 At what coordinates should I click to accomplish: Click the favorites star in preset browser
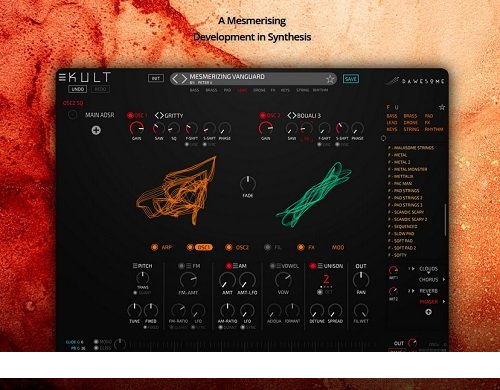pos(442,107)
